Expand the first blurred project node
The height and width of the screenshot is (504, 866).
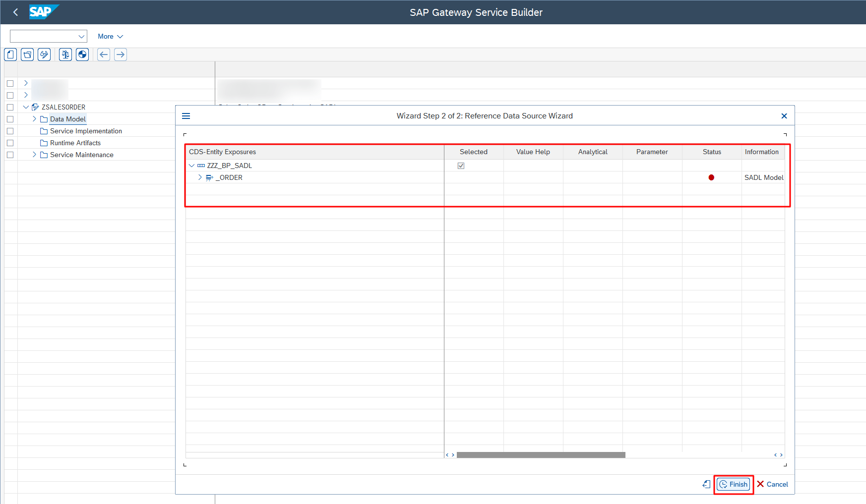[x=26, y=83]
